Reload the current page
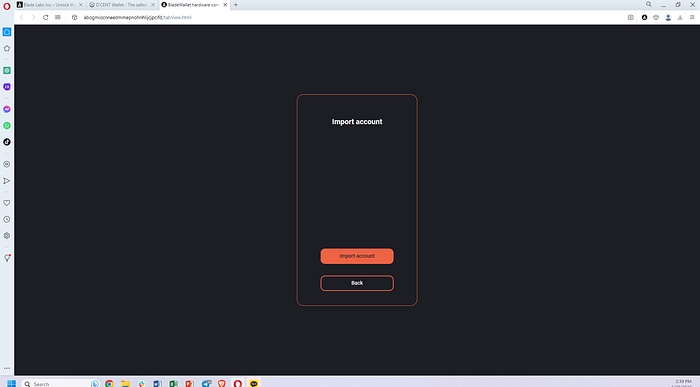Screen dimensions: 700x387 [x=46, y=17]
